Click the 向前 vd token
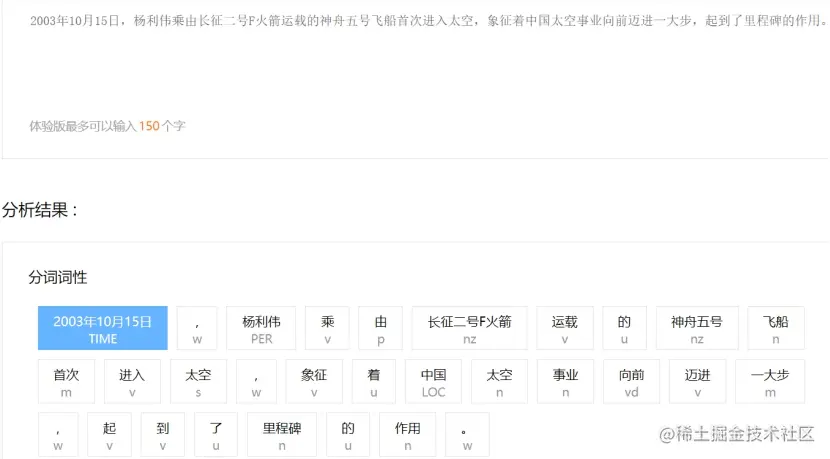The height and width of the screenshot is (459, 830). point(631,381)
